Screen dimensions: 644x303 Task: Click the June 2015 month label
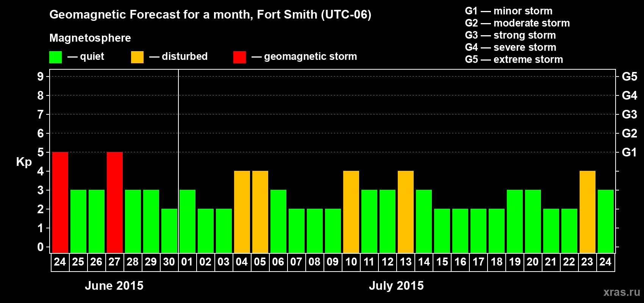114,286
